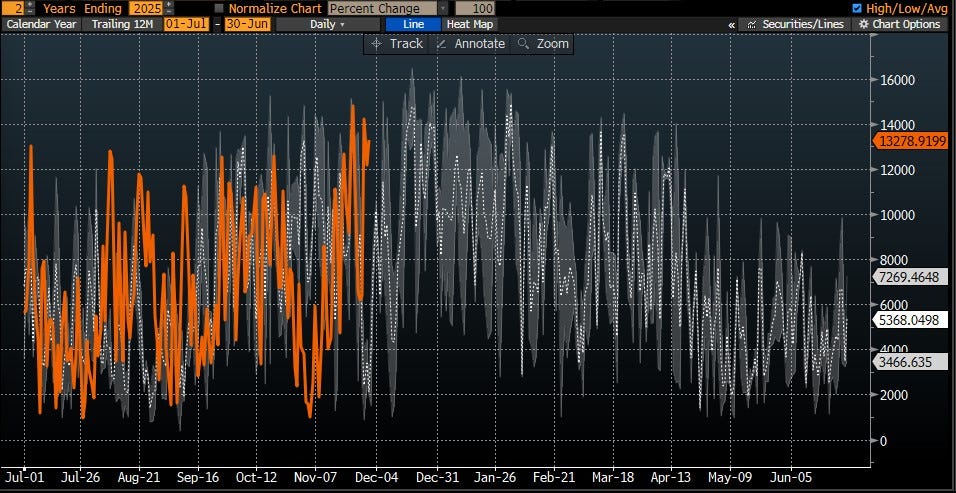Open the Securities/Lines panel
Screen dimensions: 956x493
tap(796, 24)
